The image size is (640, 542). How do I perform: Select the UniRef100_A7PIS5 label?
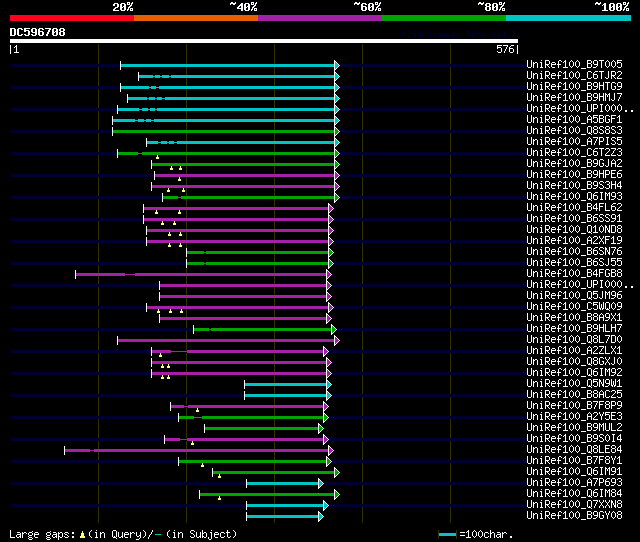(x=574, y=141)
